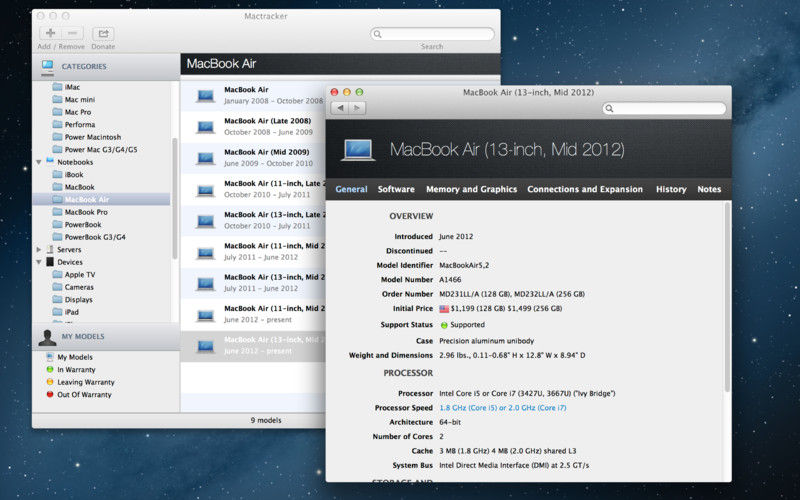Collapse the Notebooks disclosure triangle
The image size is (800, 500).
[39, 162]
